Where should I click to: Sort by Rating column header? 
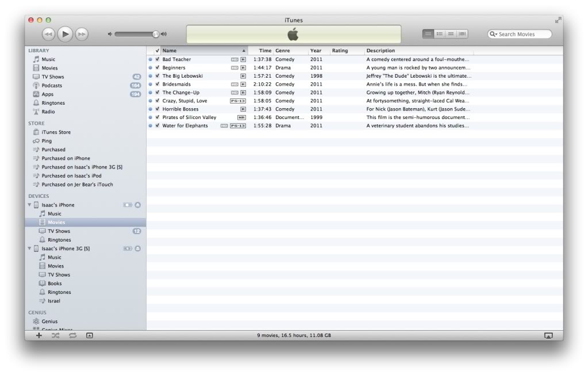[347, 51]
